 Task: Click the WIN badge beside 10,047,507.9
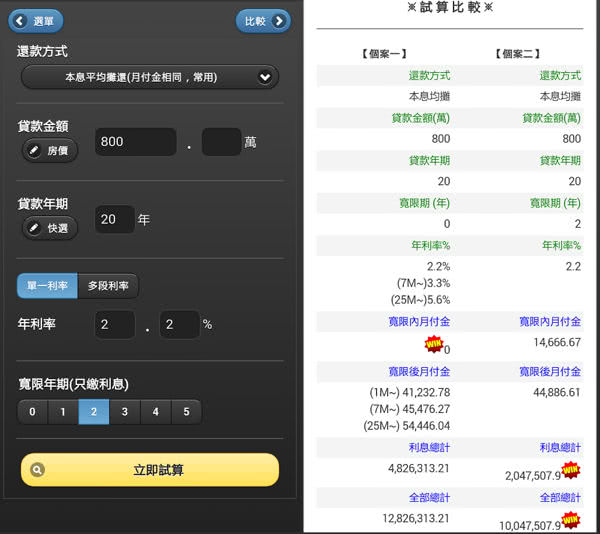[571, 520]
